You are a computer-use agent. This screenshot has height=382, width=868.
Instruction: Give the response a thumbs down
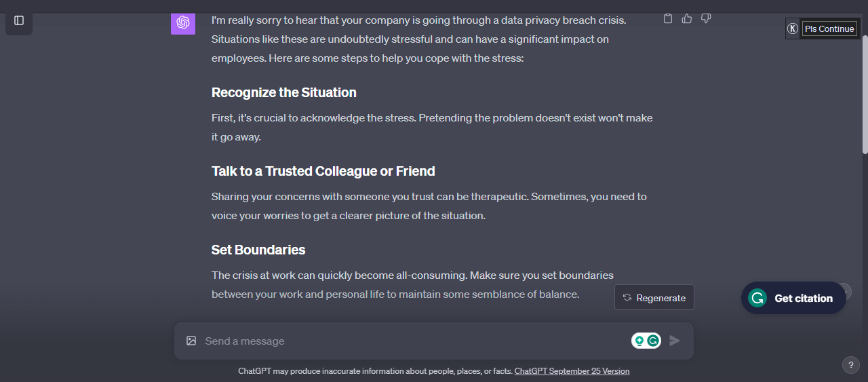click(x=706, y=19)
